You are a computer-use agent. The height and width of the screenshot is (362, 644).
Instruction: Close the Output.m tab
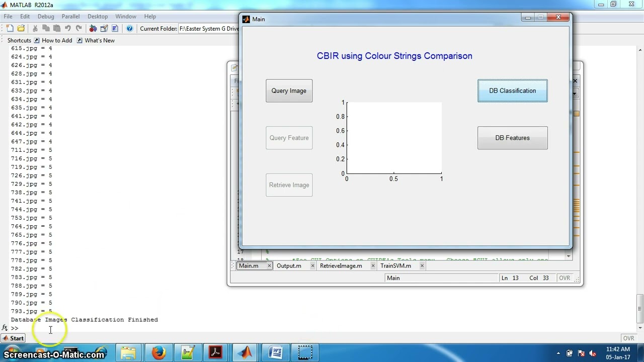(x=312, y=266)
